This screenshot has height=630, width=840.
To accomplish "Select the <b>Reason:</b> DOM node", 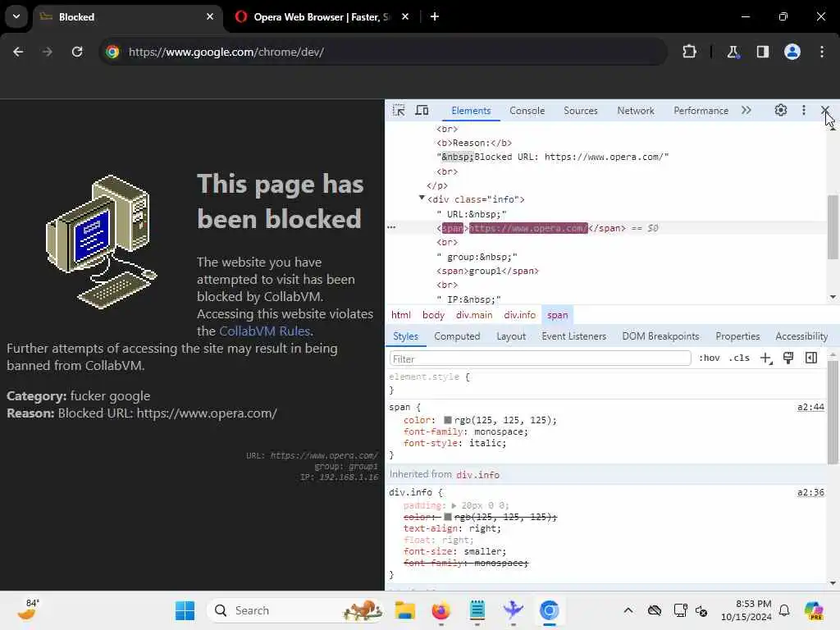I will coord(474,143).
